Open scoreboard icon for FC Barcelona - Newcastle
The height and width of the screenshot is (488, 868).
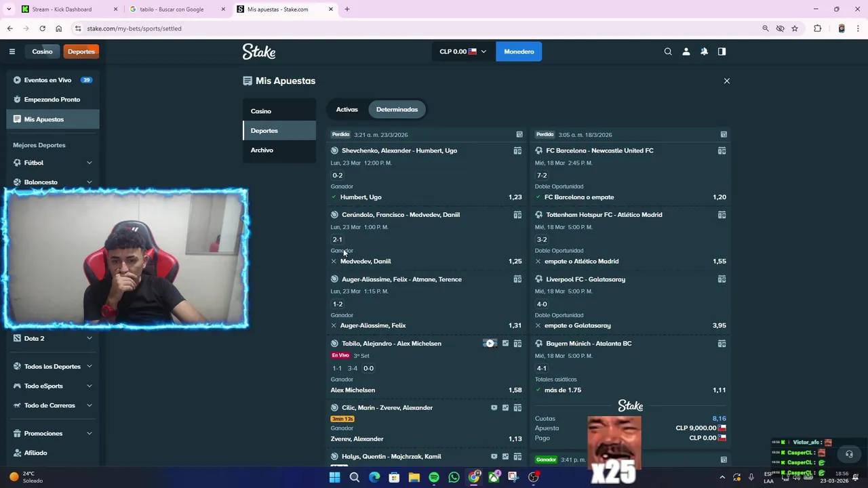[x=722, y=150]
